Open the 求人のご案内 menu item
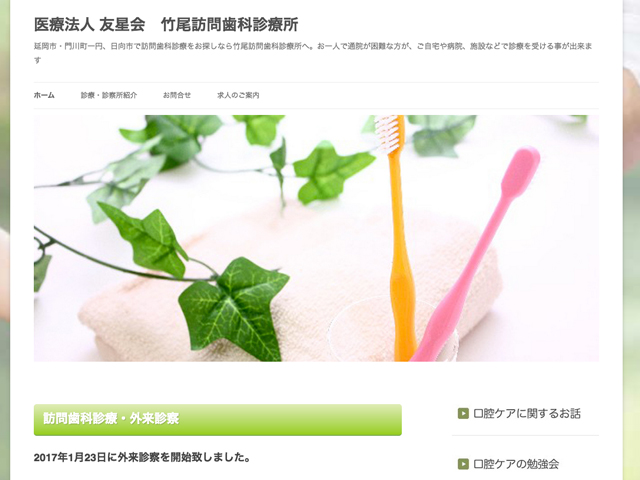The height and width of the screenshot is (480, 640). (238, 95)
